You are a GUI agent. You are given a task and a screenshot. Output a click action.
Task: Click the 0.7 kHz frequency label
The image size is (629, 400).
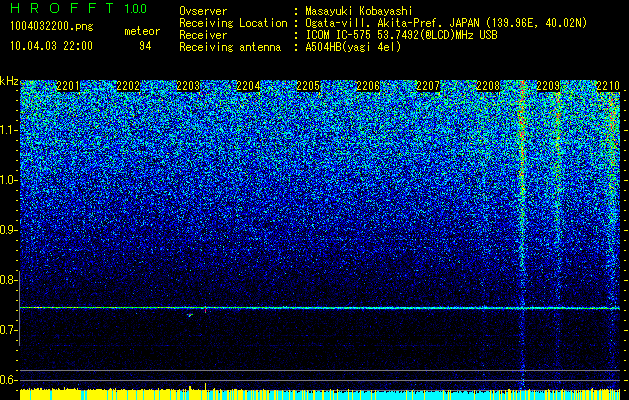pos(8,330)
